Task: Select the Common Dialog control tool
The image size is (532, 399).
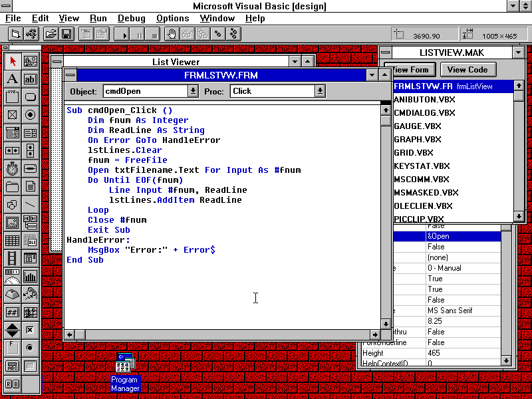Action: click(x=30, y=258)
